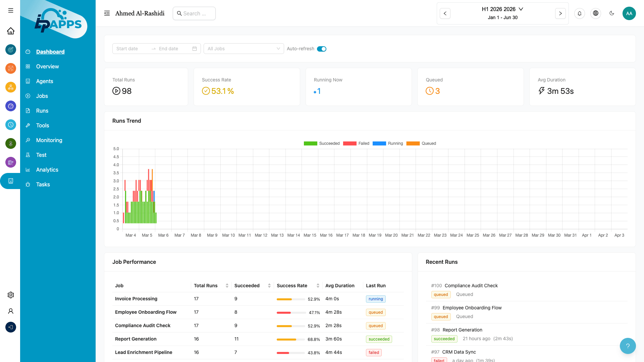The width and height of the screenshot is (644, 362).
Task: Open the settings gear icon
Action: click(10, 295)
